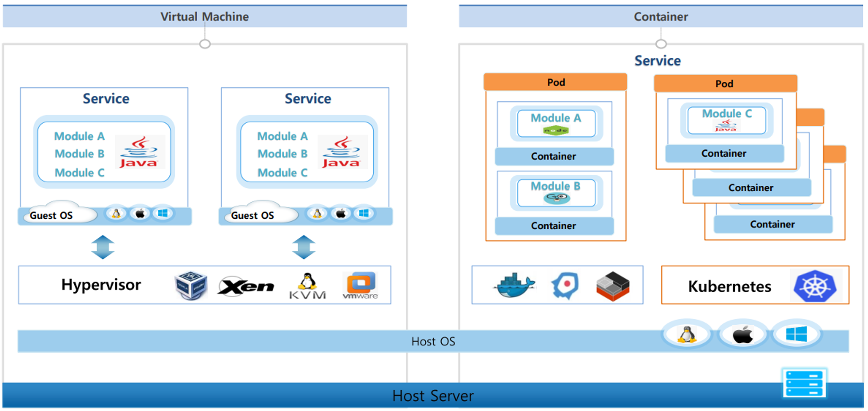Click the server rack icon above Host Server

click(804, 383)
